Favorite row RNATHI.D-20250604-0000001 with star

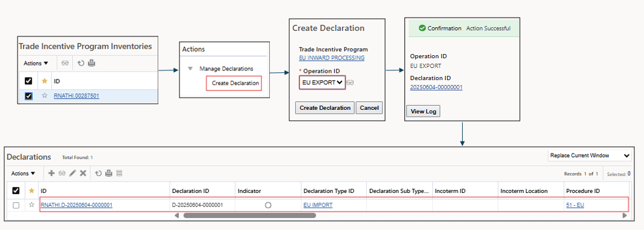tap(32, 205)
